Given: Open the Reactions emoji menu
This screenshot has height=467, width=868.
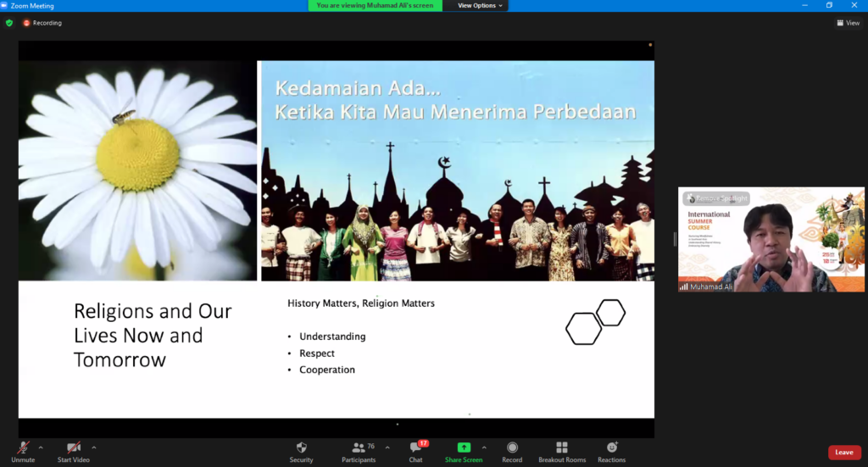Looking at the screenshot, I should [611, 450].
